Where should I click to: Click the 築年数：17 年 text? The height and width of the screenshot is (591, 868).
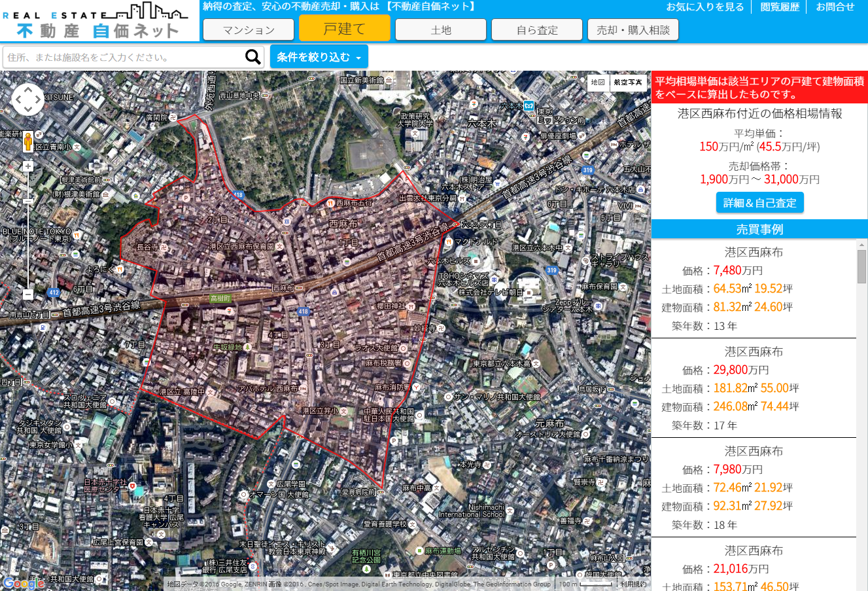(704, 425)
